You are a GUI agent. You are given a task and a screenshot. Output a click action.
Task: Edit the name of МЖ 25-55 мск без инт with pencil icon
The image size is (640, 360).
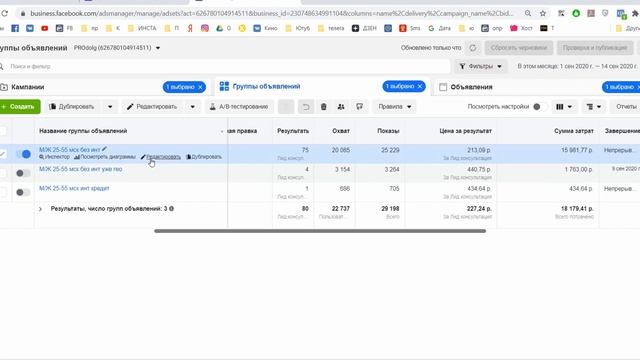104,149
